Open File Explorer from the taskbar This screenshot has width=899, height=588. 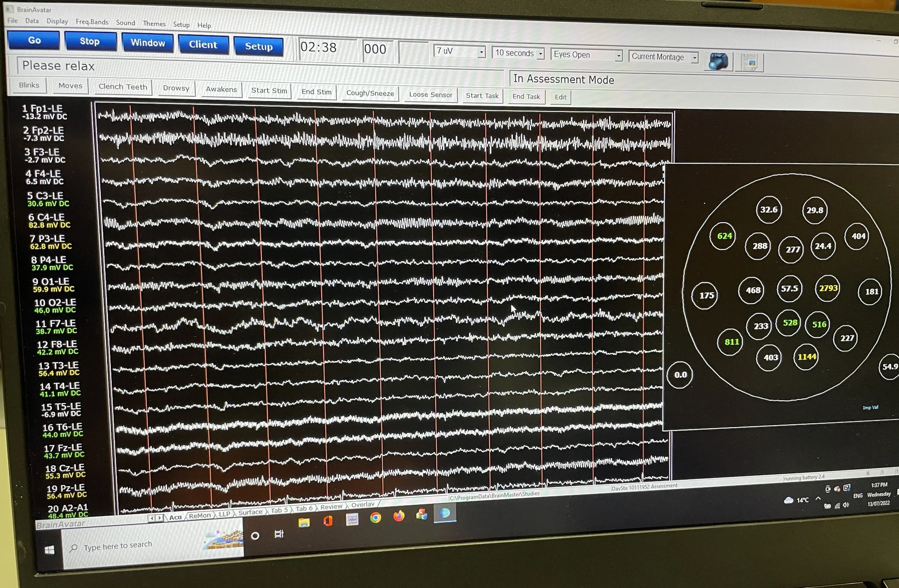(304, 523)
